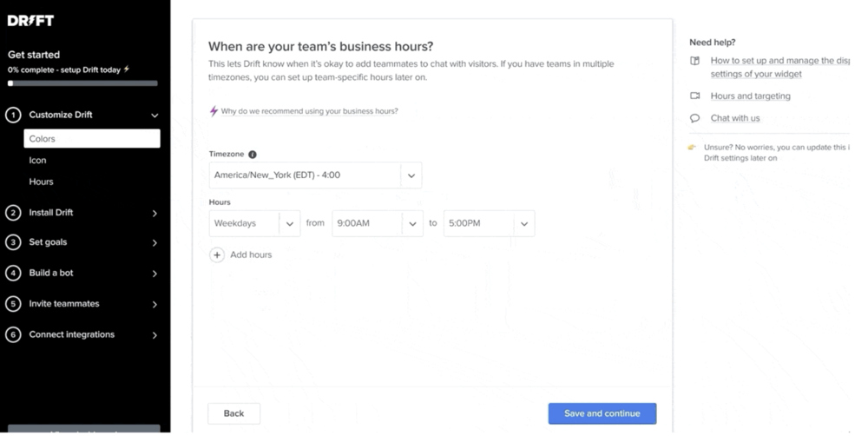868x436 pixels.
Task: Click the video icon beside Hours and targeting
Action: click(694, 96)
